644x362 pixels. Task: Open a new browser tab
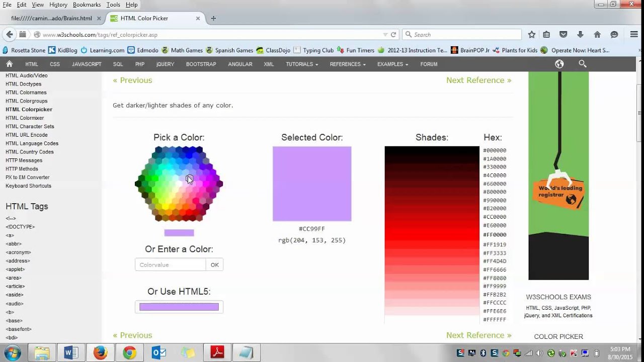click(x=213, y=18)
